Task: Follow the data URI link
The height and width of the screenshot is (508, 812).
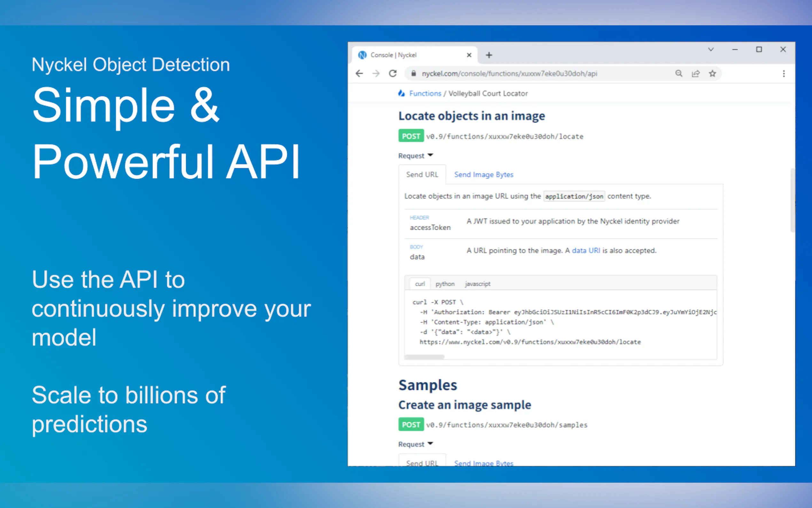Action: [586, 250]
